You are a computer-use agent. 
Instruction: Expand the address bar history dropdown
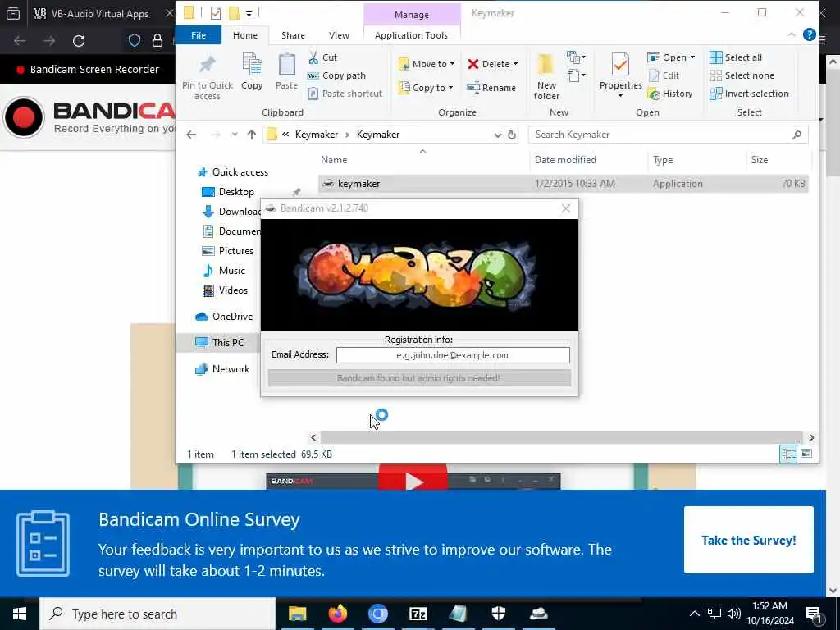(498, 135)
